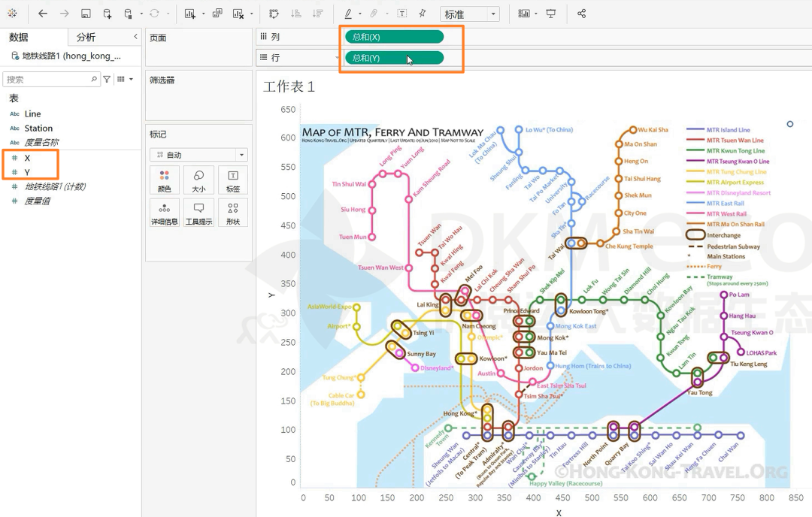The image size is (812, 517).
Task: Click the 总和(Y) pill on rows shelf
Action: coord(395,58)
